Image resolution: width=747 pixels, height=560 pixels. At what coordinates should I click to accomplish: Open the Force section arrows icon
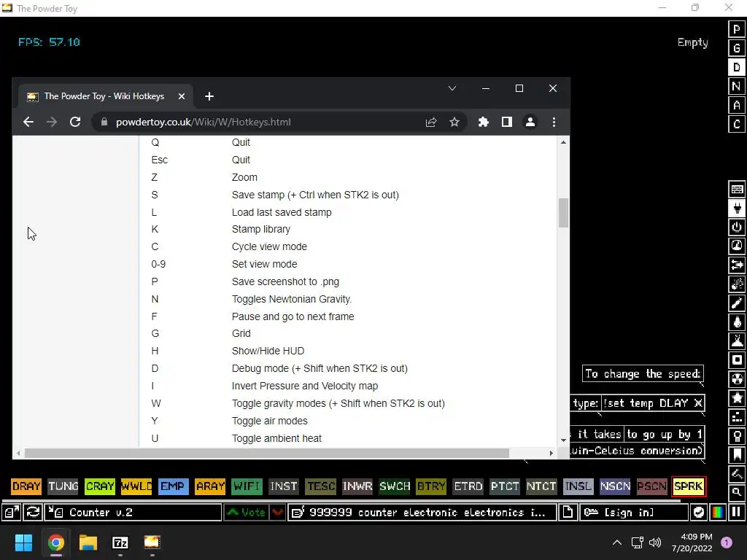(737, 265)
